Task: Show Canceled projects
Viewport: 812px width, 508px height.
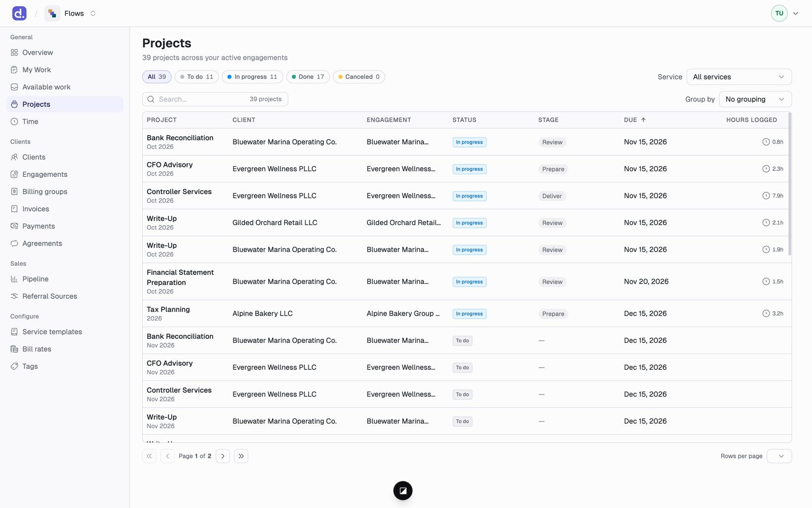Action: coord(359,77)
